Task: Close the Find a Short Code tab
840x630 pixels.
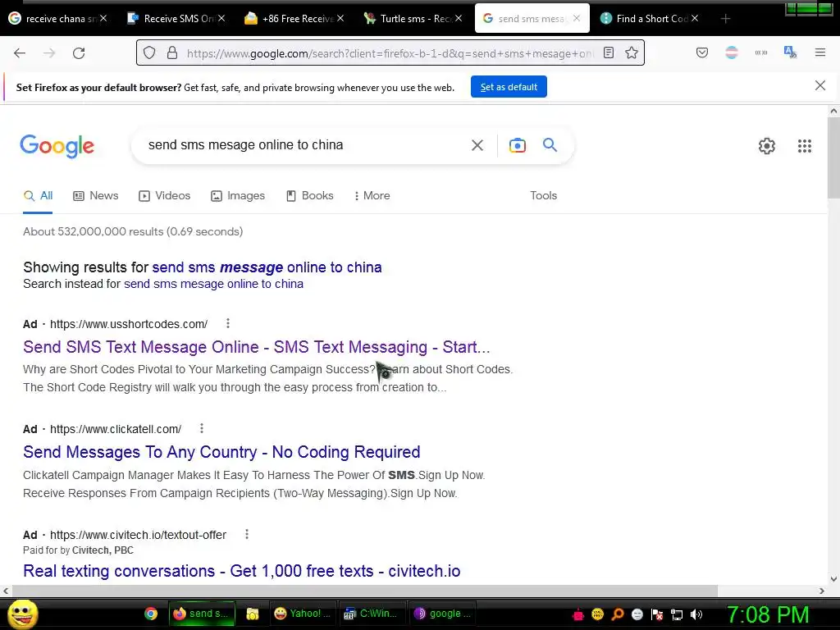Action: [694, 18]
